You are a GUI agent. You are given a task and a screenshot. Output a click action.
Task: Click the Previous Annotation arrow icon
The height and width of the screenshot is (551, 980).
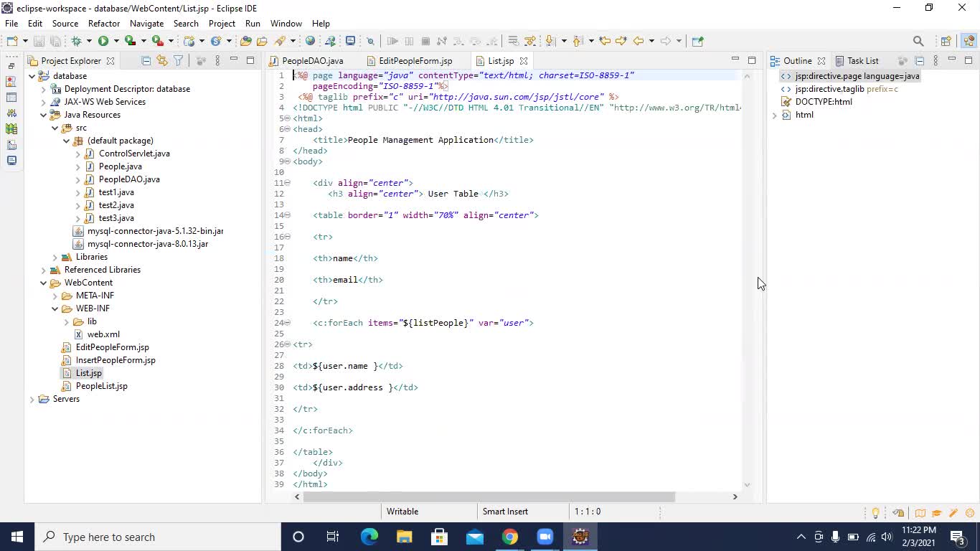(x=578, y=41)
